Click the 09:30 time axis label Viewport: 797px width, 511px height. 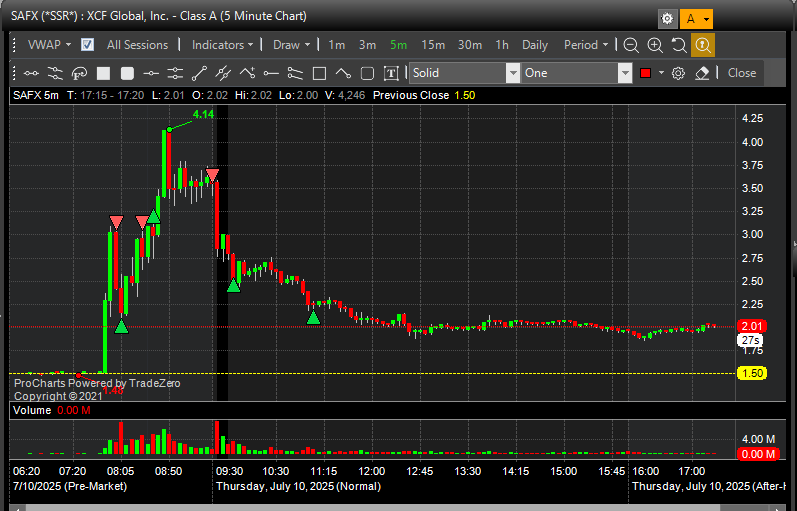coord(229,471)
